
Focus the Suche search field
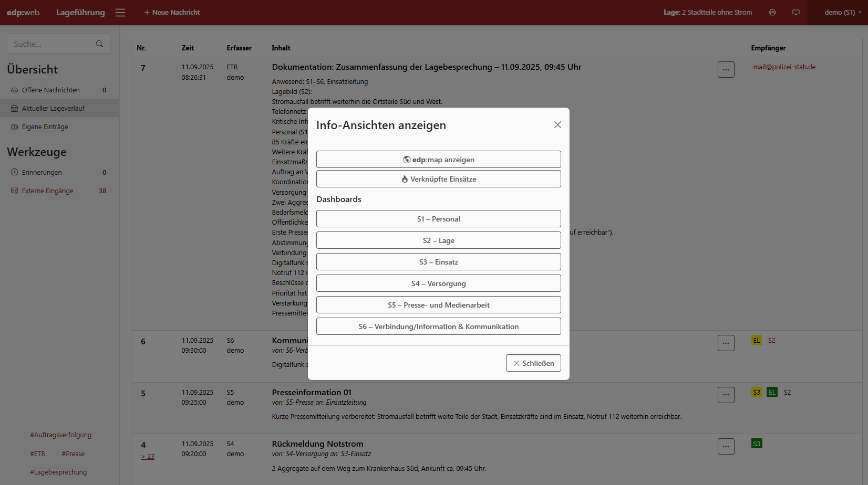51,44
